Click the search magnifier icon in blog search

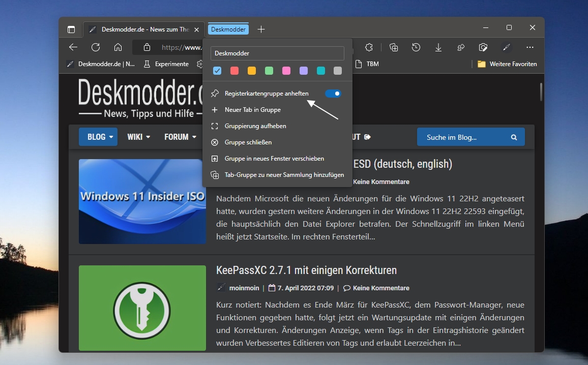514,137
